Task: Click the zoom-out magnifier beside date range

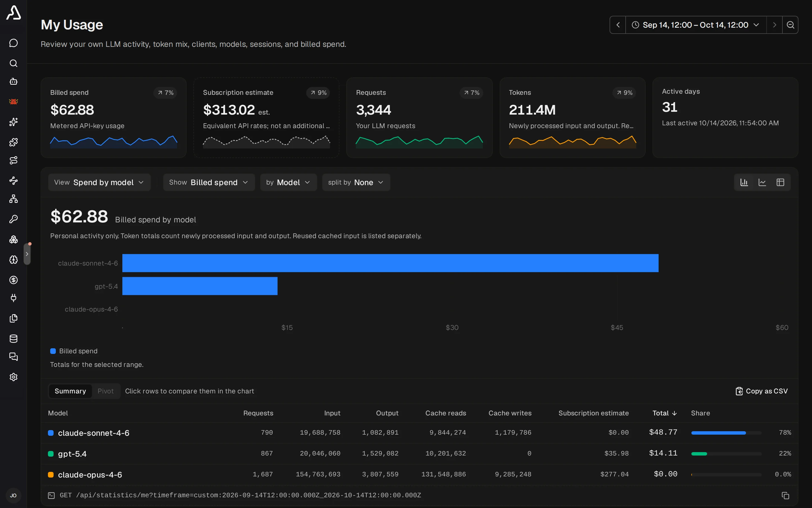Action: (790, 25)
